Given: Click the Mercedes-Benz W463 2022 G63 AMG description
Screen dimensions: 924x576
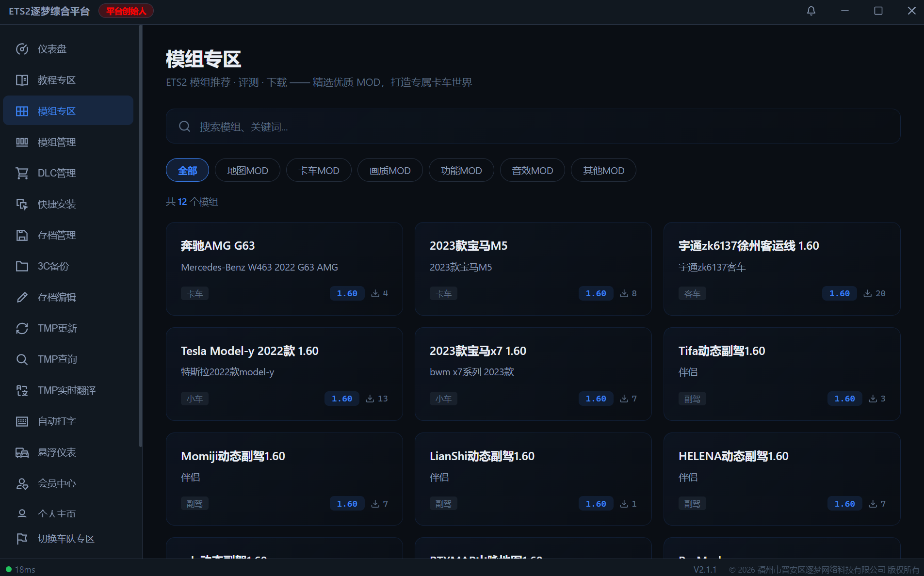Looking at the screenshot, I should tap(259, 267).
